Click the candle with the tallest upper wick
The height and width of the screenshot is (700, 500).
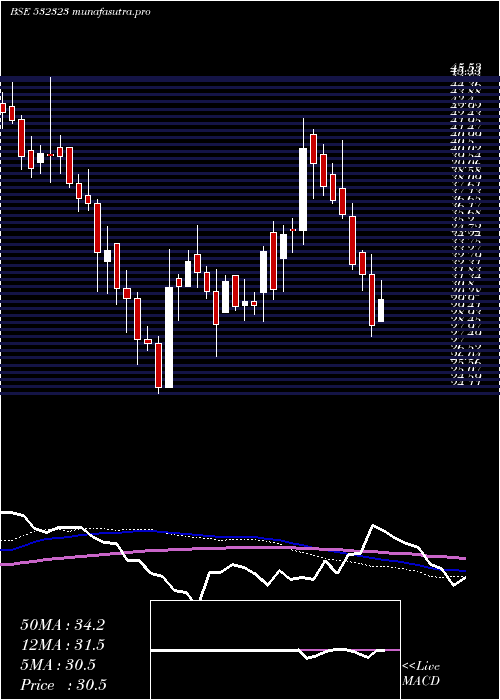(50, 154)
